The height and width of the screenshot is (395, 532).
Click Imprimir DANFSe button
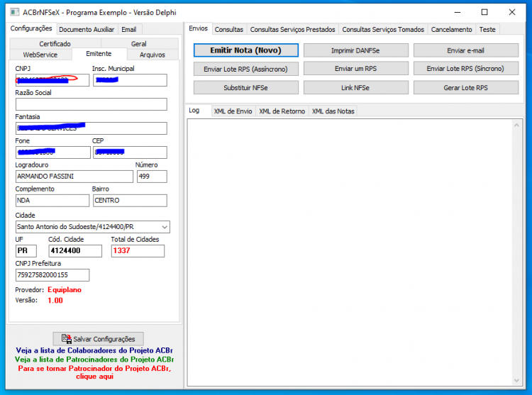[x=355, y=50]
